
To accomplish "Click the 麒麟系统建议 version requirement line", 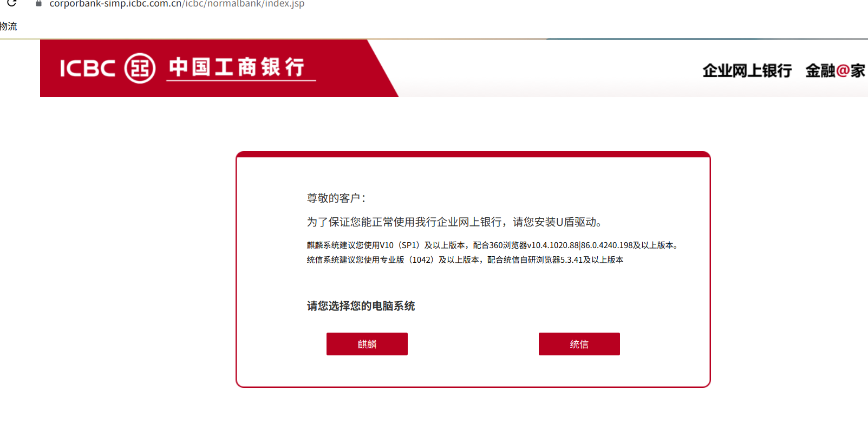I will pos(493,245).
